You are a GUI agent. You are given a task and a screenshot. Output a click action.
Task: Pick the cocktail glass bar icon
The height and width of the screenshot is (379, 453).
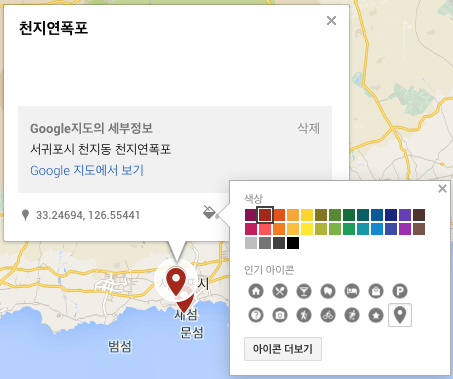pos(304,291)
